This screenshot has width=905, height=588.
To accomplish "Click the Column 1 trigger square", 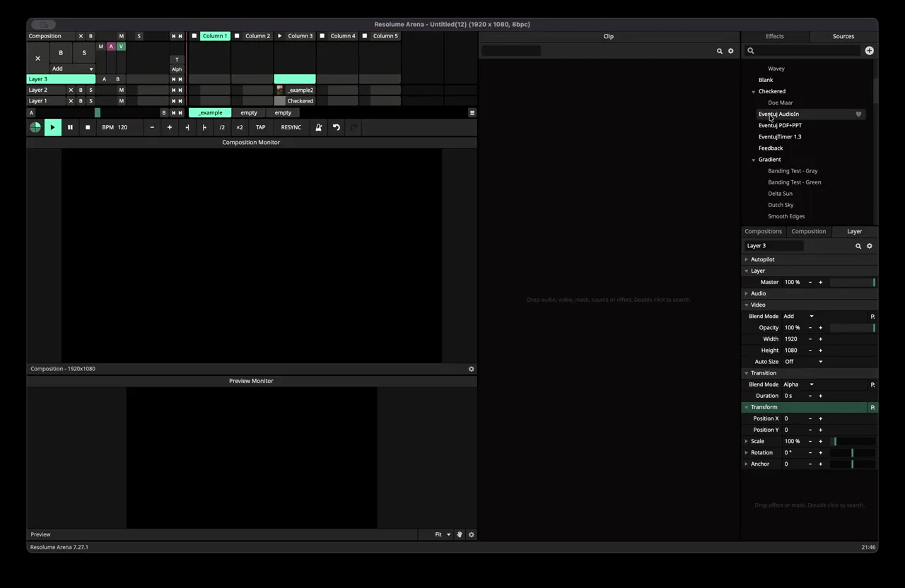I will tap(194, 36).
